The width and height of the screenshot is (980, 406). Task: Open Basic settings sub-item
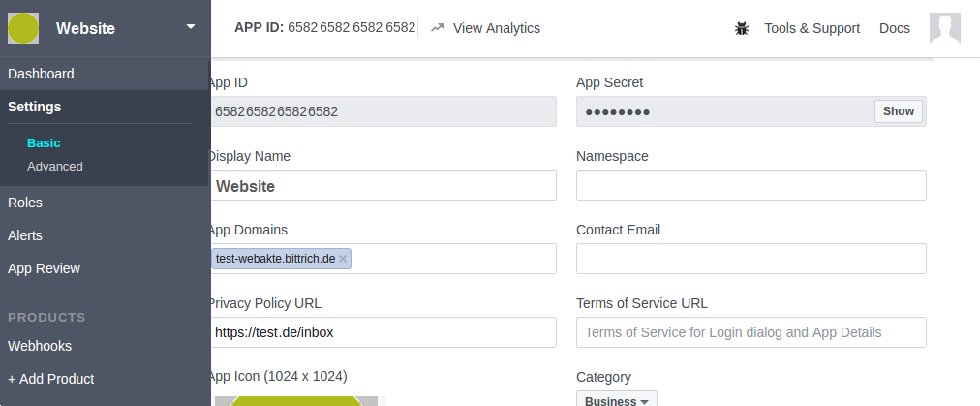44,143
